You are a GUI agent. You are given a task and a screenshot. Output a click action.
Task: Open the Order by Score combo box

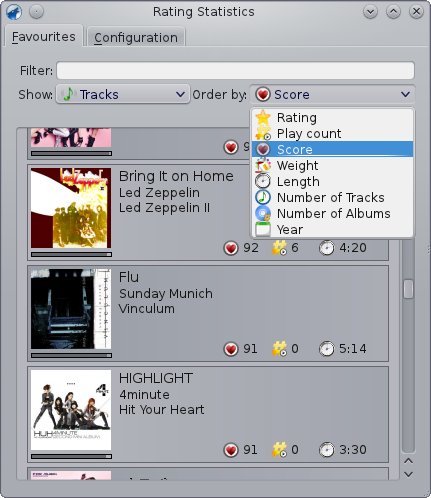pos(332,94)
